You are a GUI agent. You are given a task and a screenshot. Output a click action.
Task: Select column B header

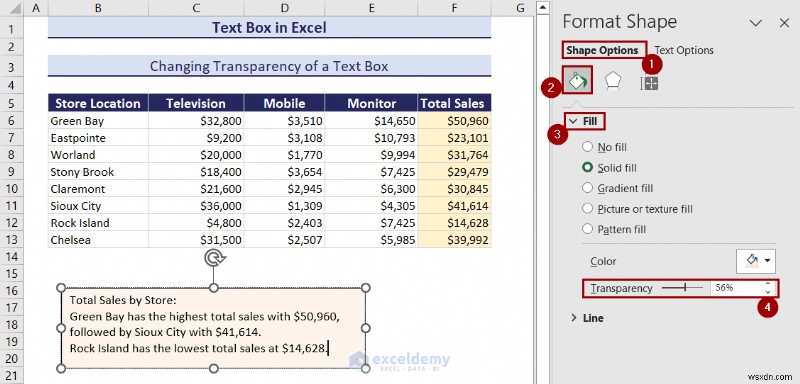pyautogui.click(x=98, y=8)
